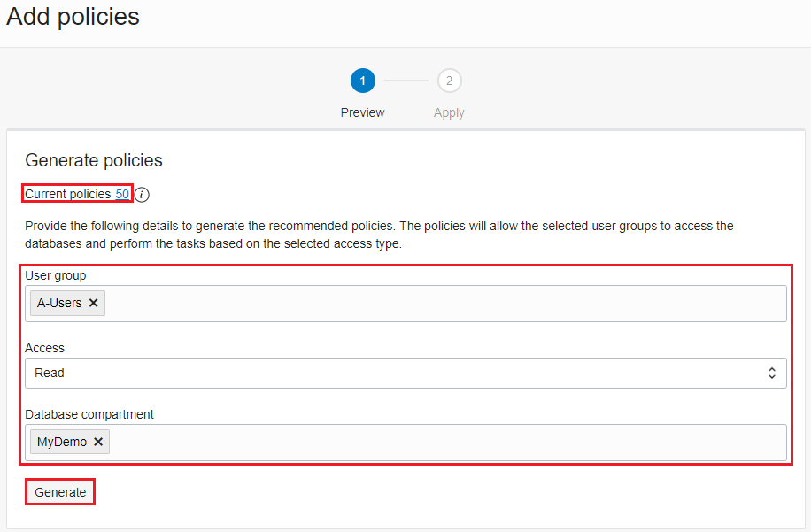
Task: Click the chevron on the Access selector
Action: click(x=772, y=373)
